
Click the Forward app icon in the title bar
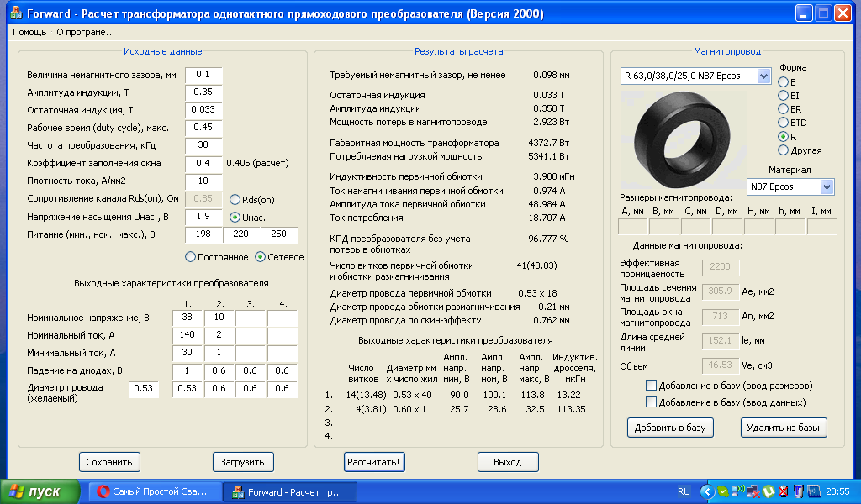tap(17, 13)
